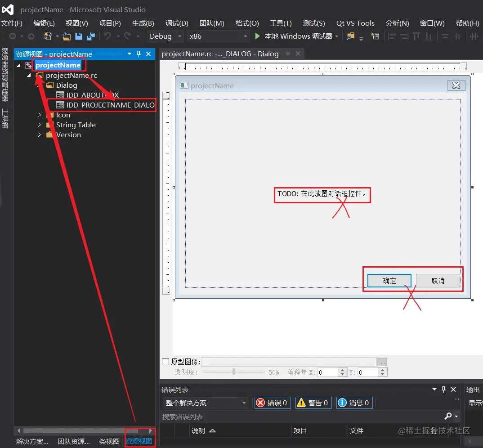Click the Save toolbar icon
483x448 pixels.
pyautogui.click(x=79, y=36)
